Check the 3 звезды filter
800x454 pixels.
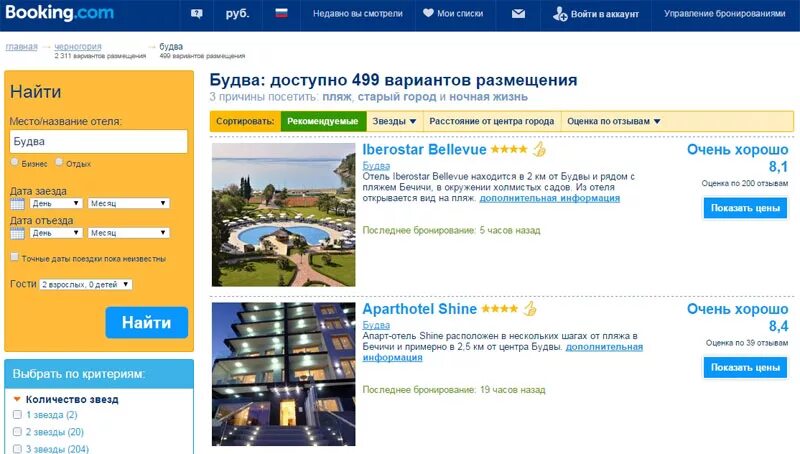[x=17, y=449]
